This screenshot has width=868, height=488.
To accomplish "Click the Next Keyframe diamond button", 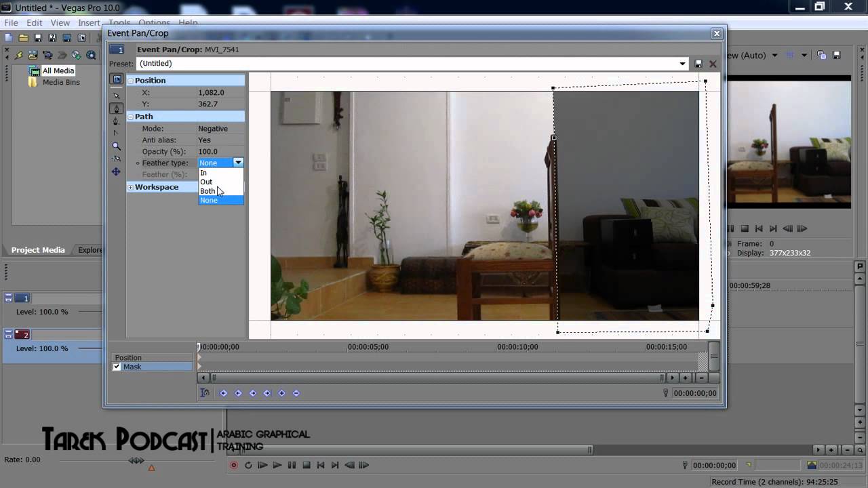I will [x=253, y=393].
